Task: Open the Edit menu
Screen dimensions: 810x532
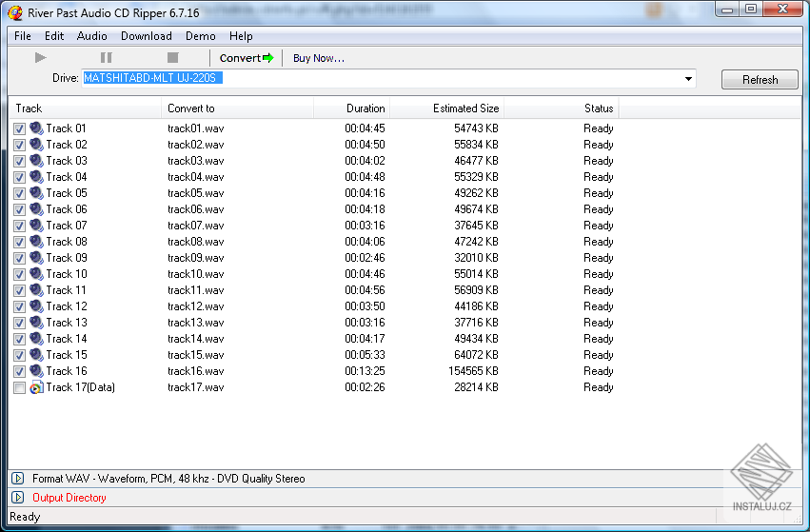Action: click(x=54, y=36)
